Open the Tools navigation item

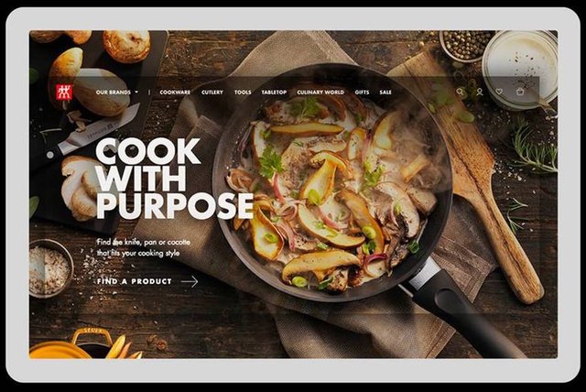click(x=243, y=92)
